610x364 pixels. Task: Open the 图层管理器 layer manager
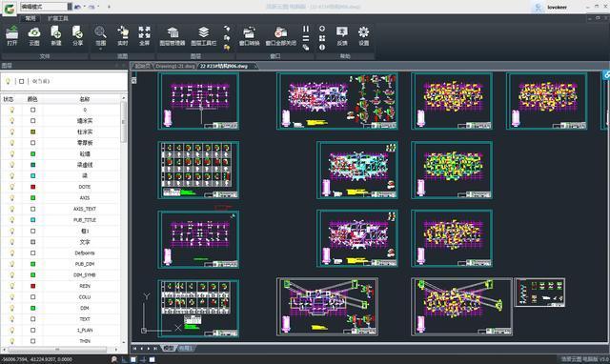[x=173, y=35]
